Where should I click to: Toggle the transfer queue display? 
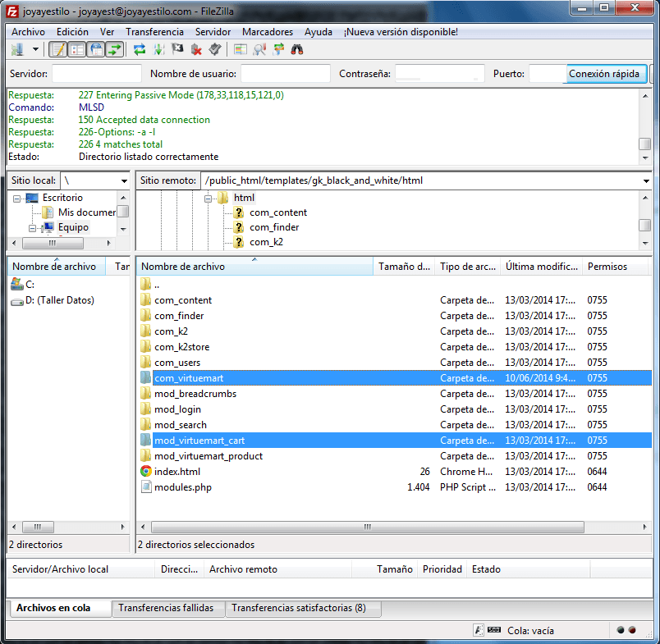click(114, 50)
